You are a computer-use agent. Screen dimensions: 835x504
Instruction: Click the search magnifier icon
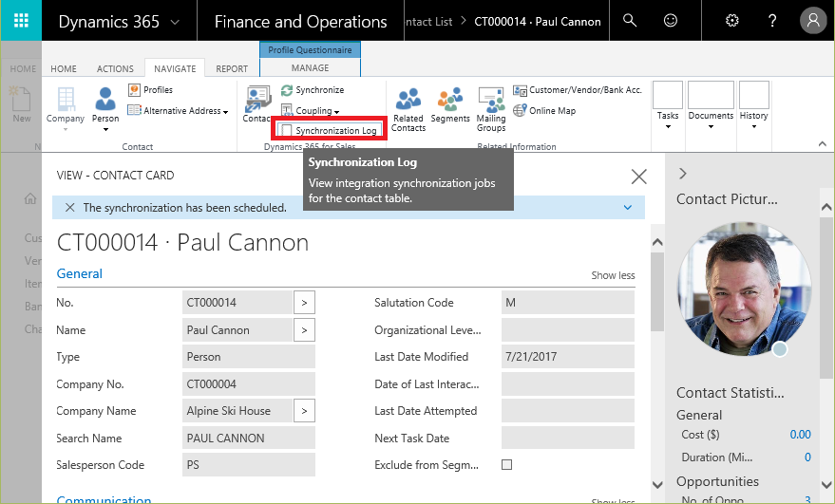[x=630, y=21]
